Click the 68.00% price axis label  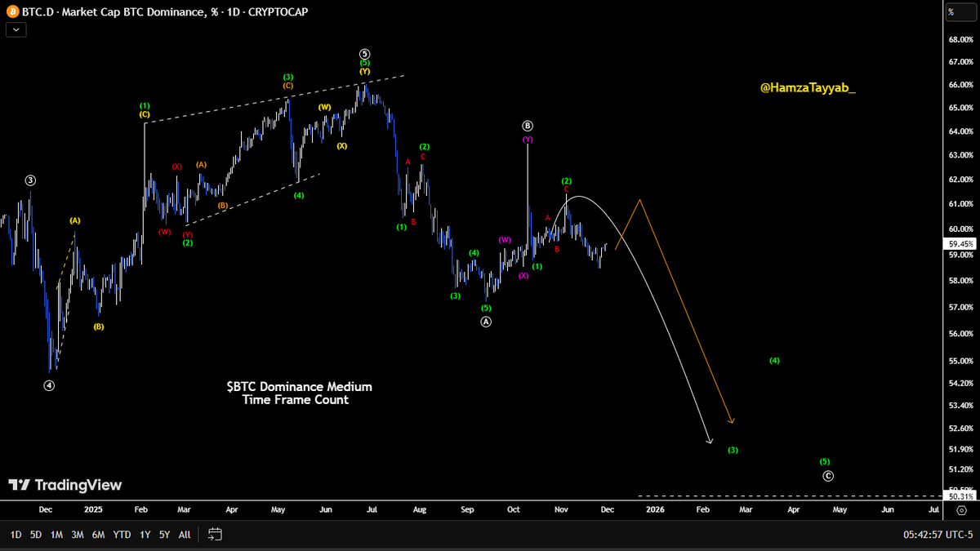pyautogui.click(x=960, y=39)
